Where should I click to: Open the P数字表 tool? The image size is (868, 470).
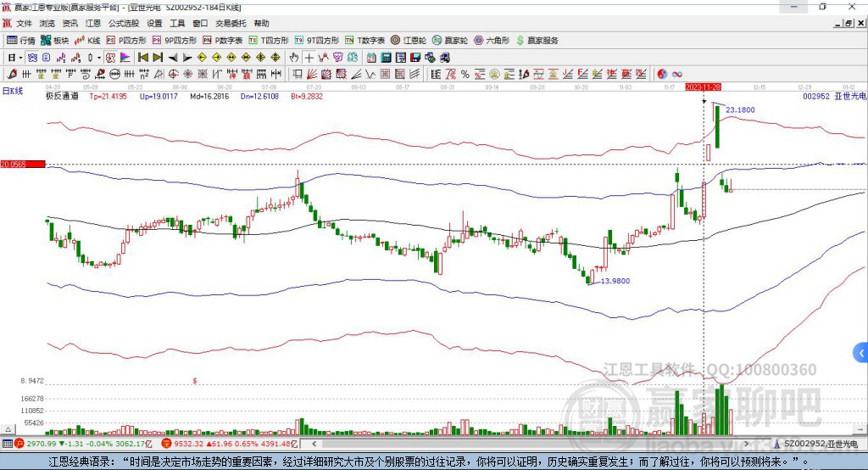(x=223, y=41)
